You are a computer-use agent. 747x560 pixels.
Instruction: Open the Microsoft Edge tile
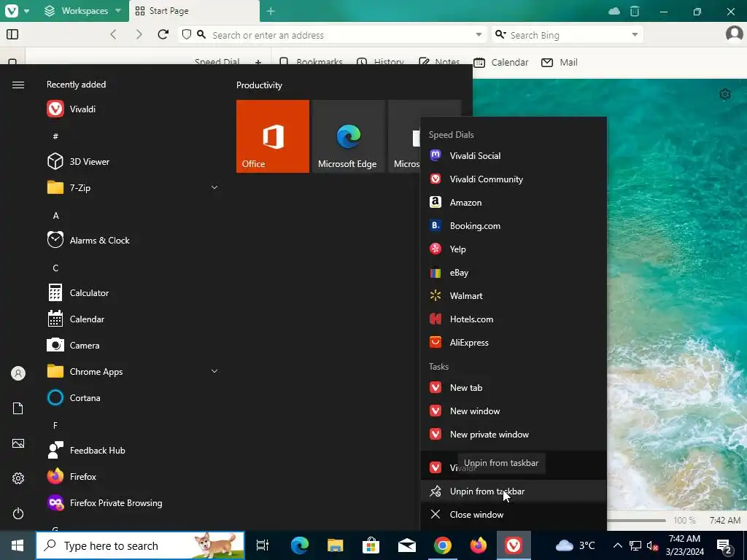(x=348, y=136)
